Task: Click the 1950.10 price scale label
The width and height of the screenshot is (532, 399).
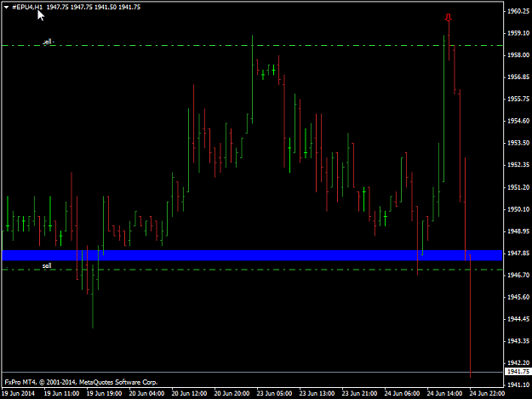Action: [518, 209]
